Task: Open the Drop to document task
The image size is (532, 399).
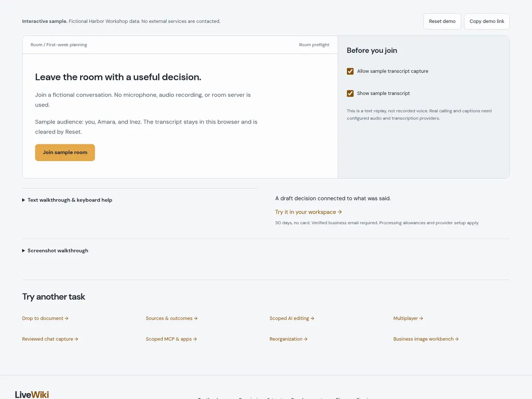Action: [45, 318]
